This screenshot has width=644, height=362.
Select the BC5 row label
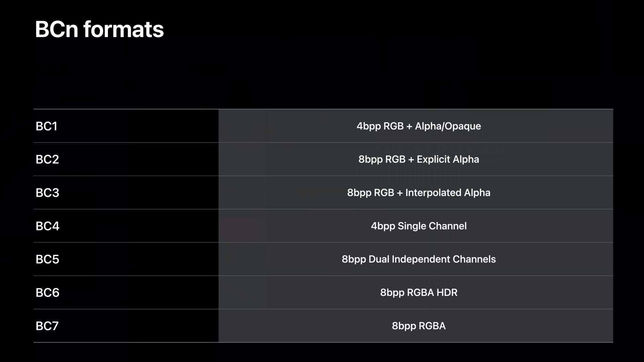pos(47,259)
